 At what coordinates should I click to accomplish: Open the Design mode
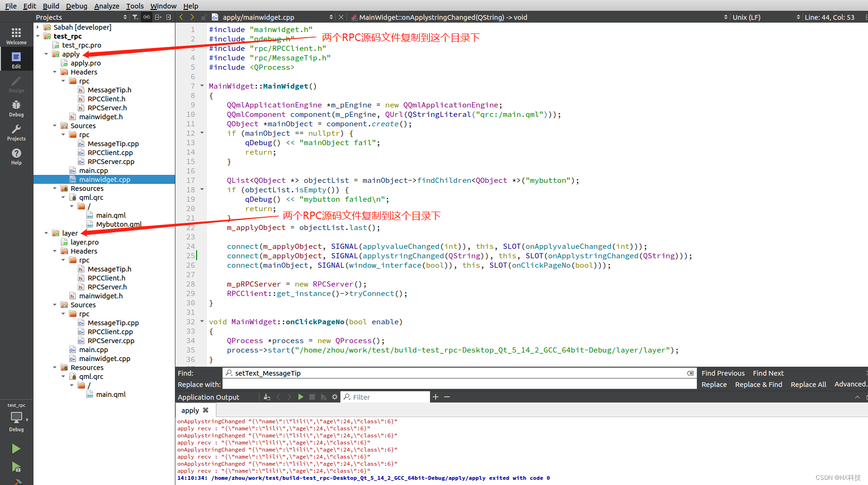click(x=17, y=84)
